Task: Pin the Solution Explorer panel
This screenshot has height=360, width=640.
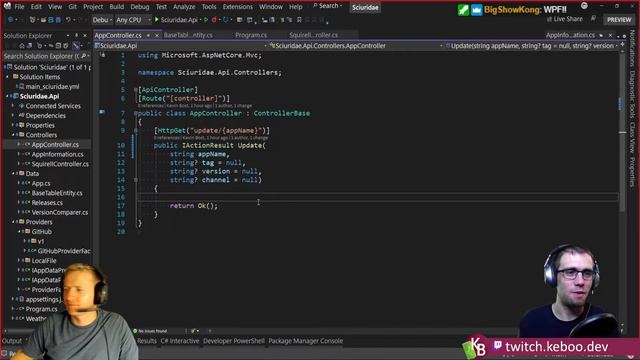Action: pos(76,36)
